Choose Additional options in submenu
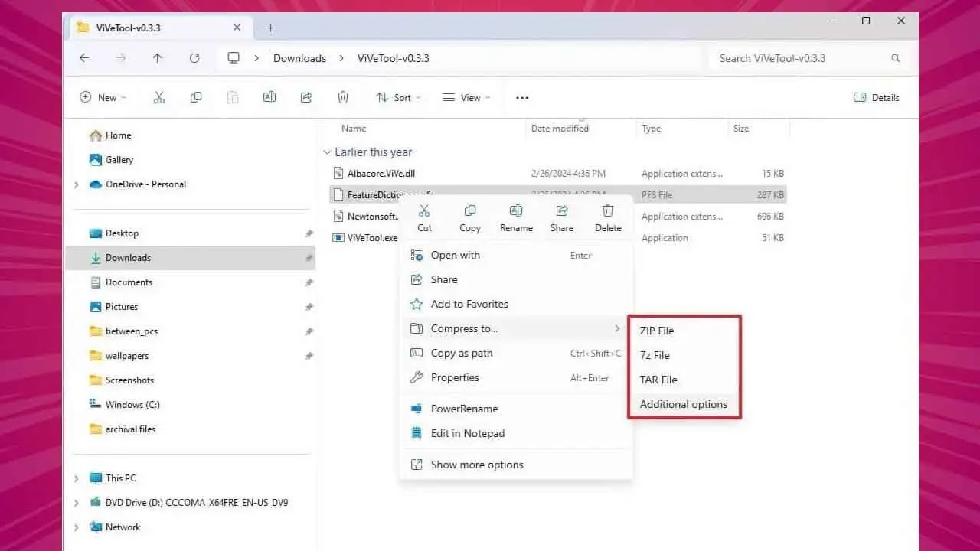 click(x=684, y=404)
